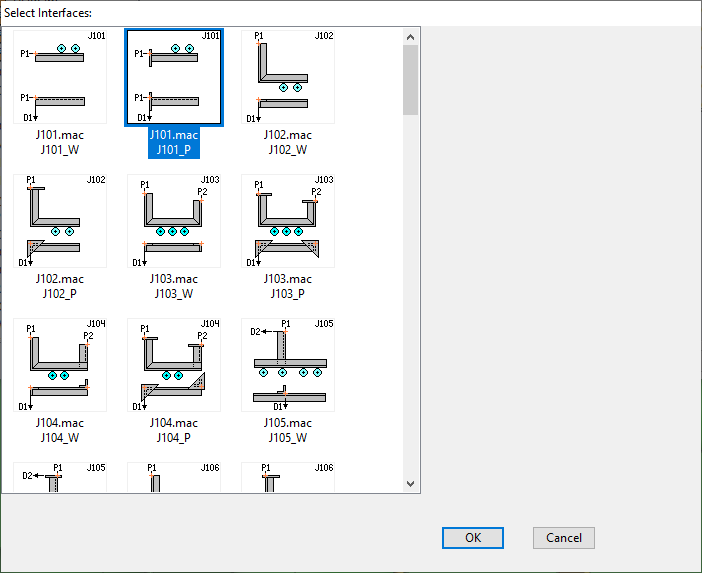
Task: Click the scrollbar down arrow
Action: coord(410,483)
